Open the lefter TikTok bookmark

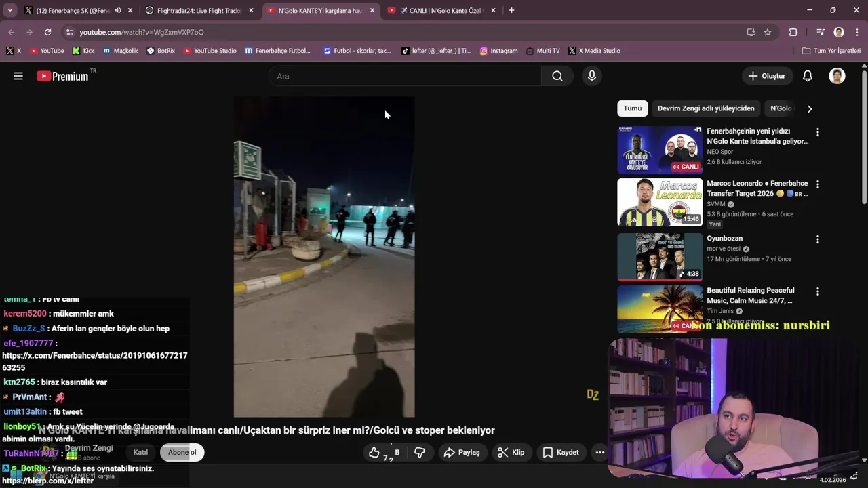point(435,51)
